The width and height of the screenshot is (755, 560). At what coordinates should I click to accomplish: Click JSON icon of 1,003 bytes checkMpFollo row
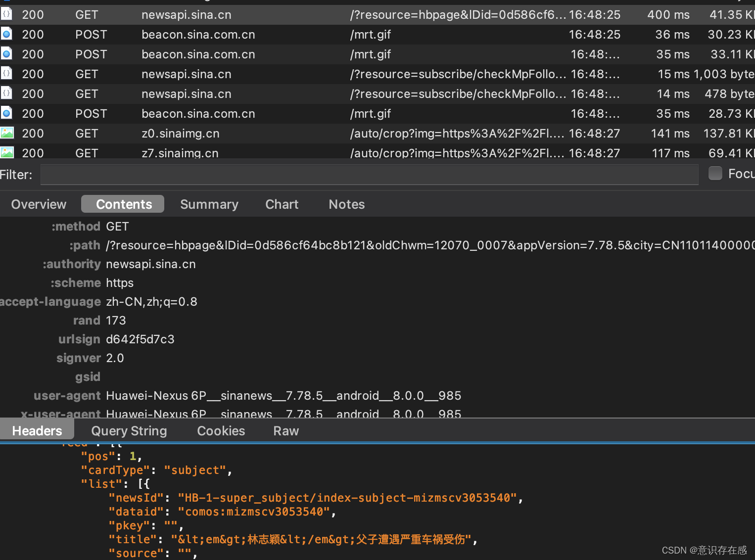[x=6, y=74]
